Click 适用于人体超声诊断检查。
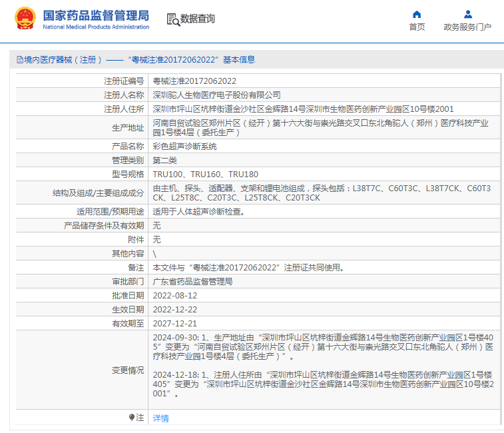504x433 pixels. 199,212
